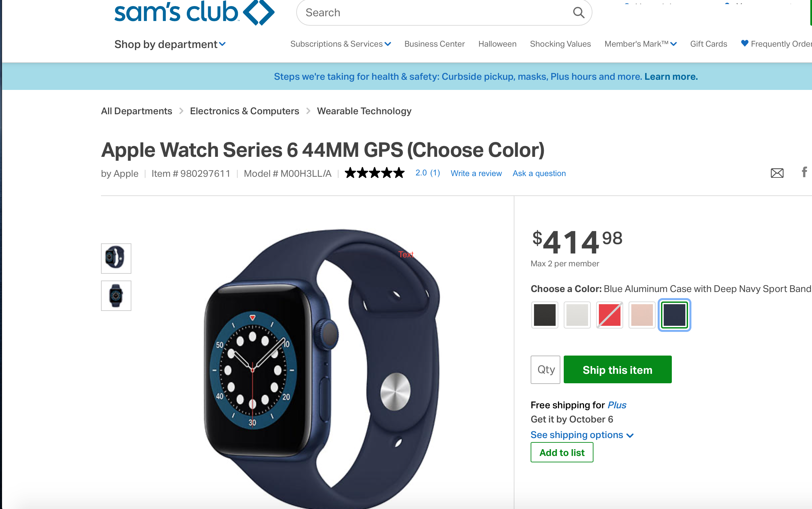812x509 pixels.
Task: Click the Qty input field
Action: 545,369
